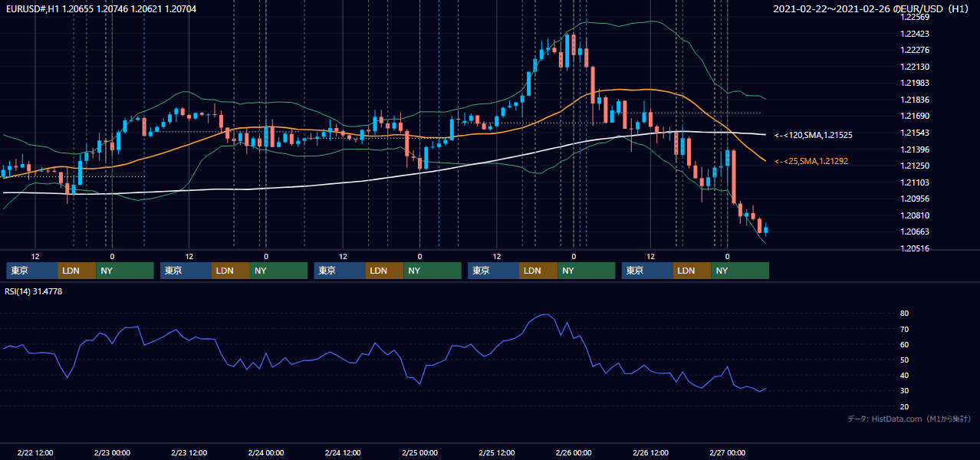Click RSI scale value 60
This screenshot has width=980, height=460.
click(905, 345)
